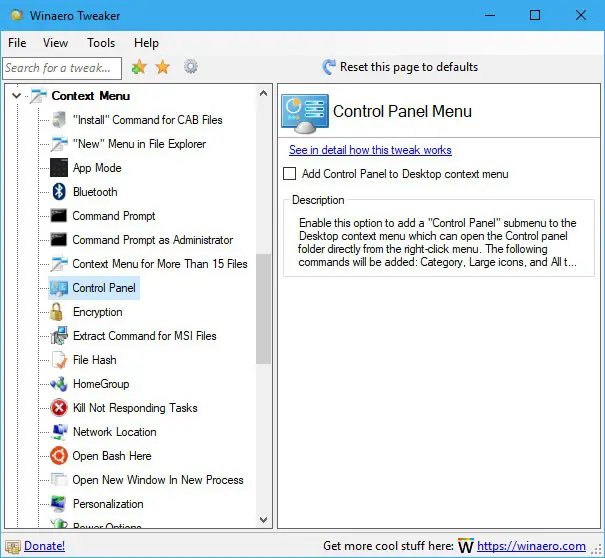Click the HomeGroup spheres icon
The height and width of the screenshot is (558, 605).
pyautogui.click(x=59, y=384)
